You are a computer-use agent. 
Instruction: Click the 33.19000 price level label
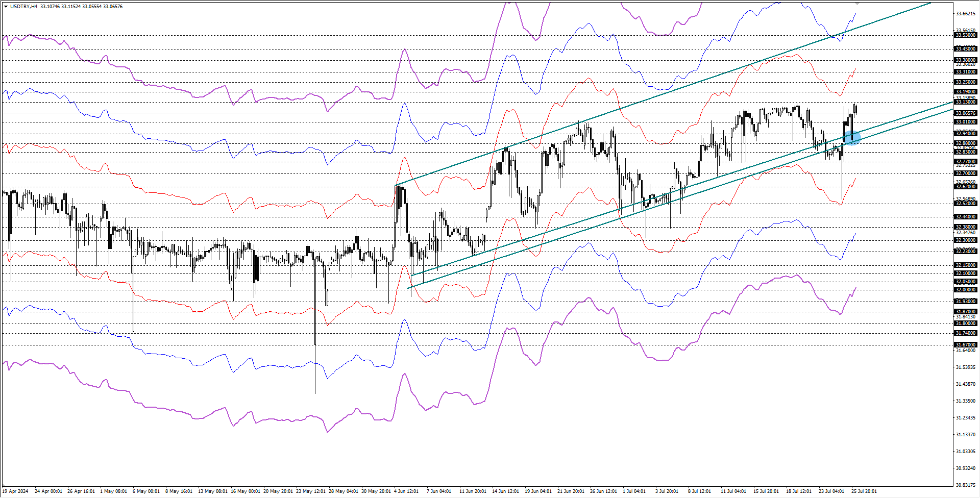965,92
